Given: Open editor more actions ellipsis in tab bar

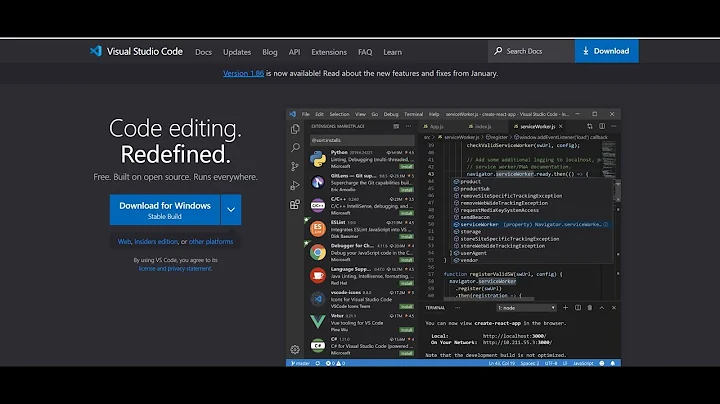Looking at the screenshot, I should (614, 126).
